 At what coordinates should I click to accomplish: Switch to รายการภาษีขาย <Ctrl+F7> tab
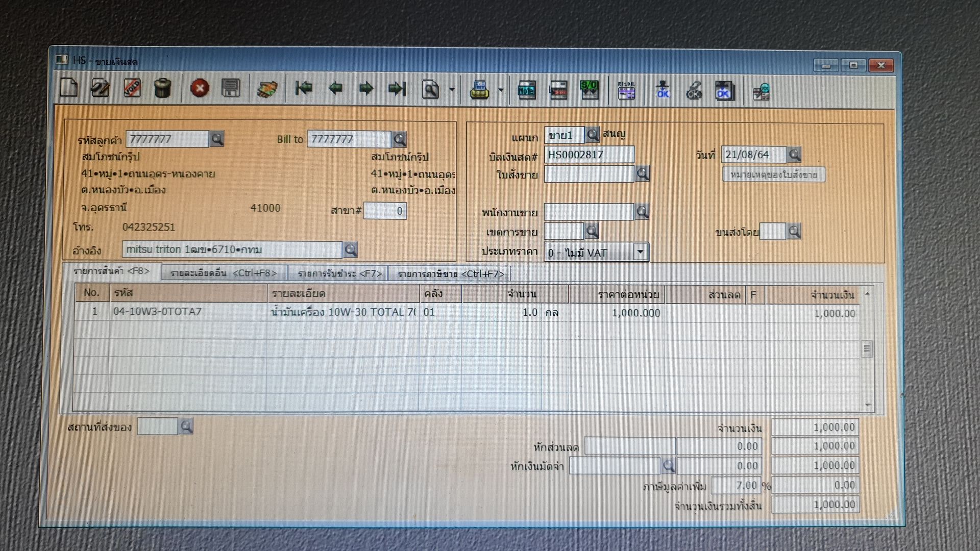[x=451, y=274]
